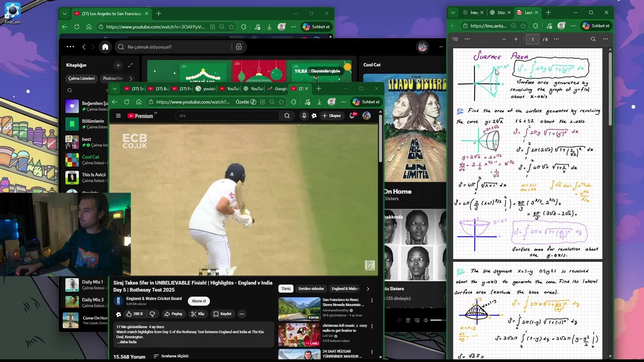
Task: Click the YouTube search Ara field
Action: coord(227,116)
